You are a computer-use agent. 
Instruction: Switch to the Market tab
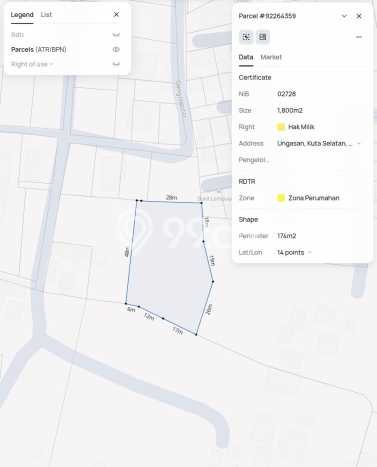[x=271, y=57]
